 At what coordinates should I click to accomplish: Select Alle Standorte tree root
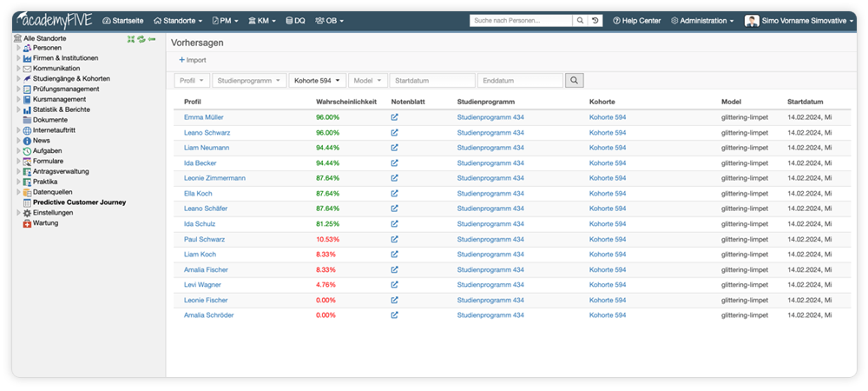(45, 38)
